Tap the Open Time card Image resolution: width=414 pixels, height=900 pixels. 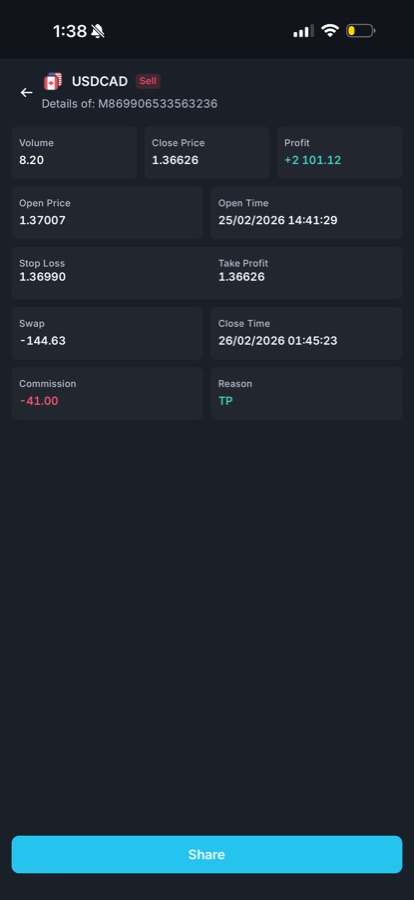tap(307, 212)
